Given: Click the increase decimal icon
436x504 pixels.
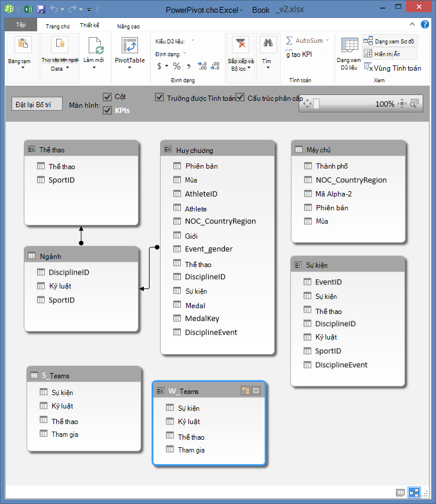Looking at the screenshot, I should pos(202,66).
